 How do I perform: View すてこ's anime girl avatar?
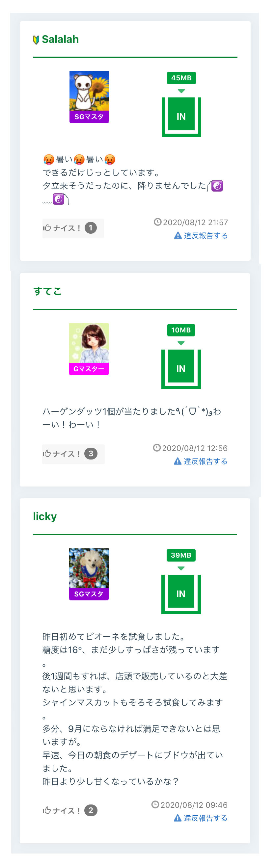point(89,343)
